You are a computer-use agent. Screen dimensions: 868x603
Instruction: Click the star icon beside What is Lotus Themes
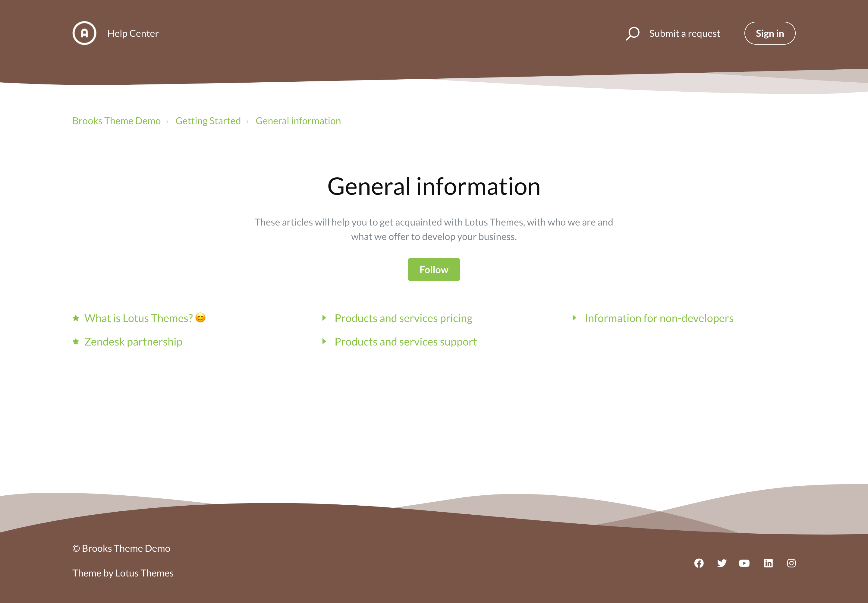(76, 318)
